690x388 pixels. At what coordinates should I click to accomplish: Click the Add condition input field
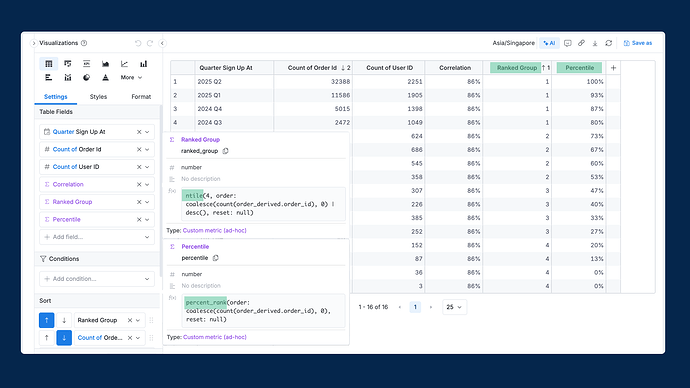coord(97,279)
